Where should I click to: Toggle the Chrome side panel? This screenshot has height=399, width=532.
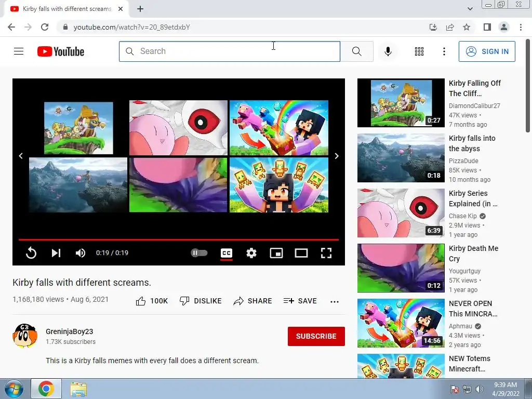(x=487, y=27)
